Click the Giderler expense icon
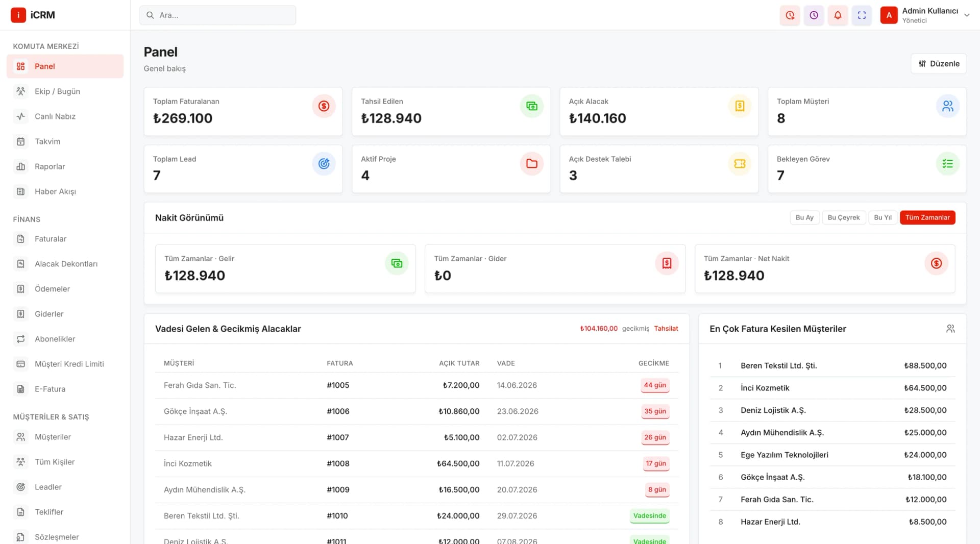This screenshot has height=544, width=980. tap(20, 314)
